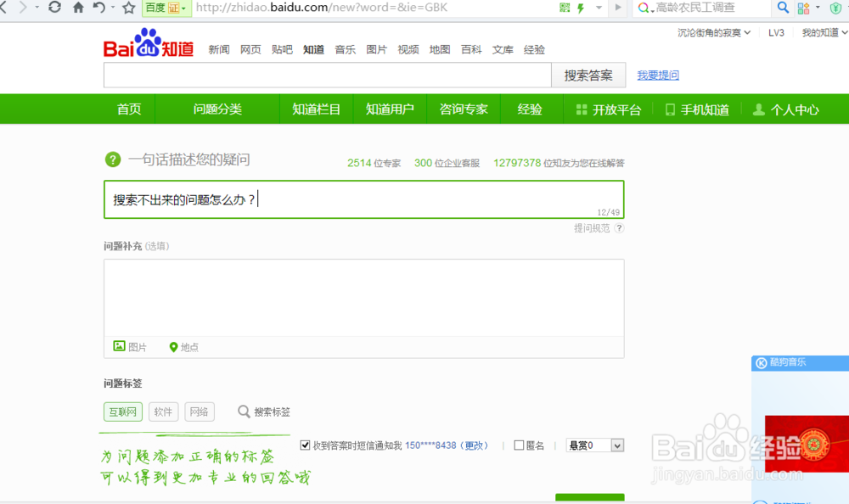Click the 提问规范 help question icon

620,228
